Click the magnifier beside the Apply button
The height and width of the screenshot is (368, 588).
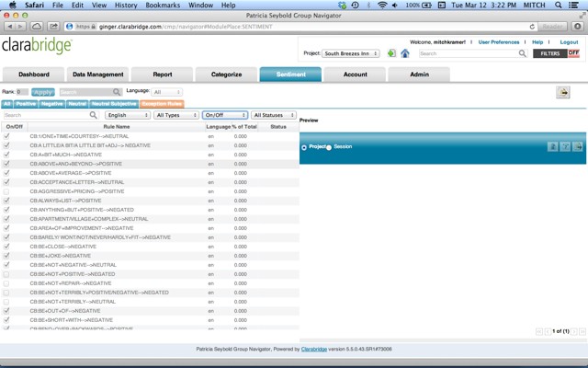(x=117, y=92)
